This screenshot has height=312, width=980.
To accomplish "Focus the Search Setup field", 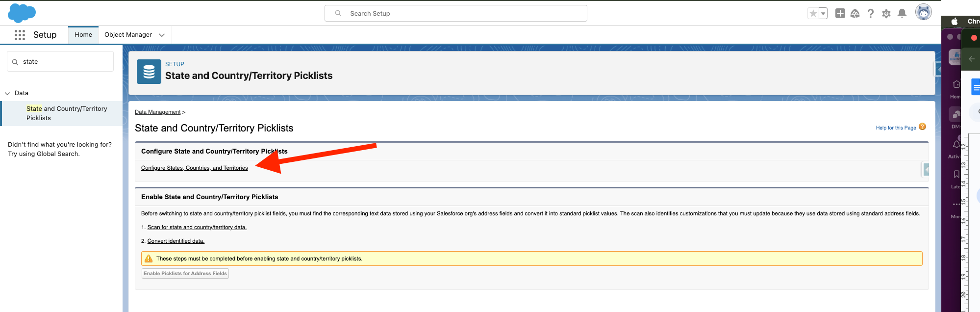I will click(456, 13).
